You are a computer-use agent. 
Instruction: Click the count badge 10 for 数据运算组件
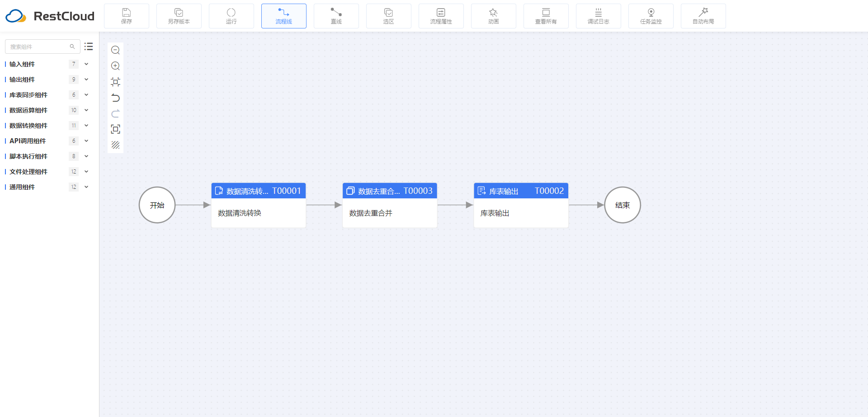point(74,110)
